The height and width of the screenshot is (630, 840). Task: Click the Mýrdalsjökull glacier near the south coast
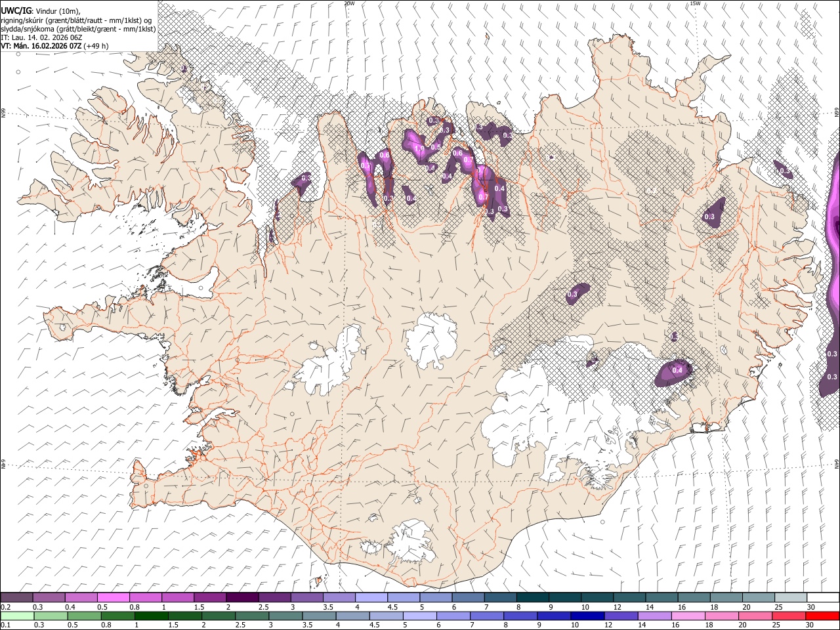point(410,541)
